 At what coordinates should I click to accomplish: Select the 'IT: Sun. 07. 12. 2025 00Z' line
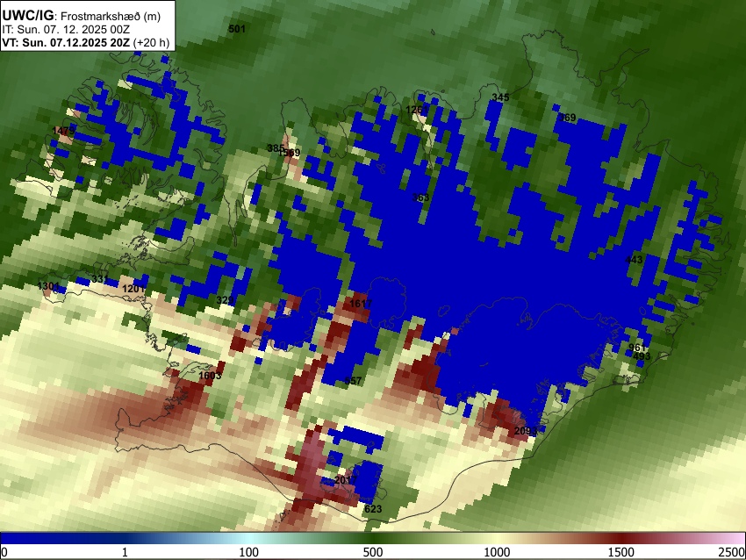(x=66, y=30)
